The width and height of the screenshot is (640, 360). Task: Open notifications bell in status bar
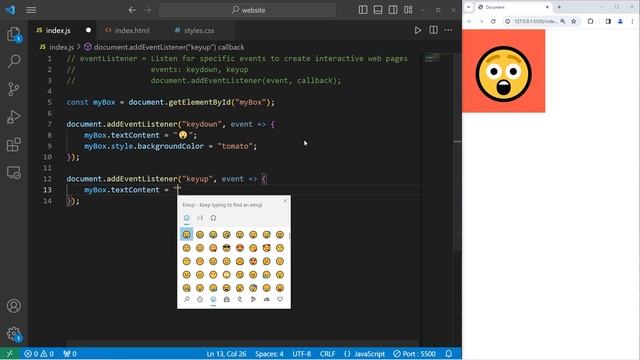coord(449,354)
